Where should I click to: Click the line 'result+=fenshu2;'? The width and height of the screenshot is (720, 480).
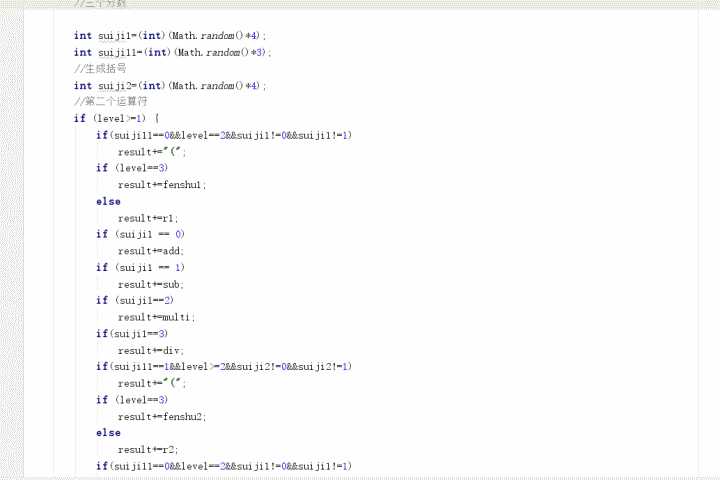pos(162,417)
